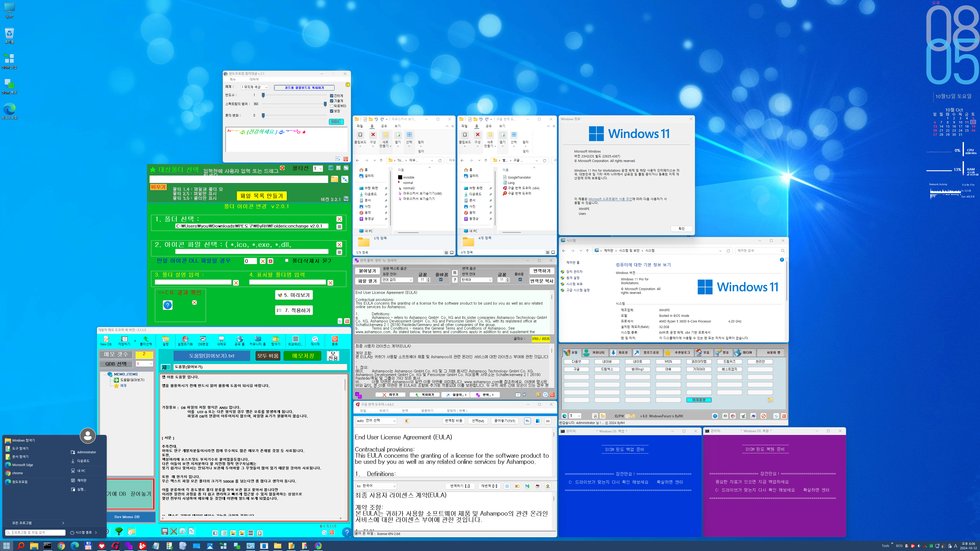Switch to the 커뮤니티 tab

tap(595, 353)
